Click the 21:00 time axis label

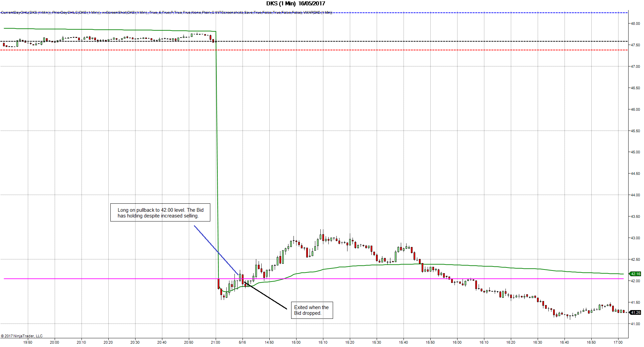coord(216,342)
